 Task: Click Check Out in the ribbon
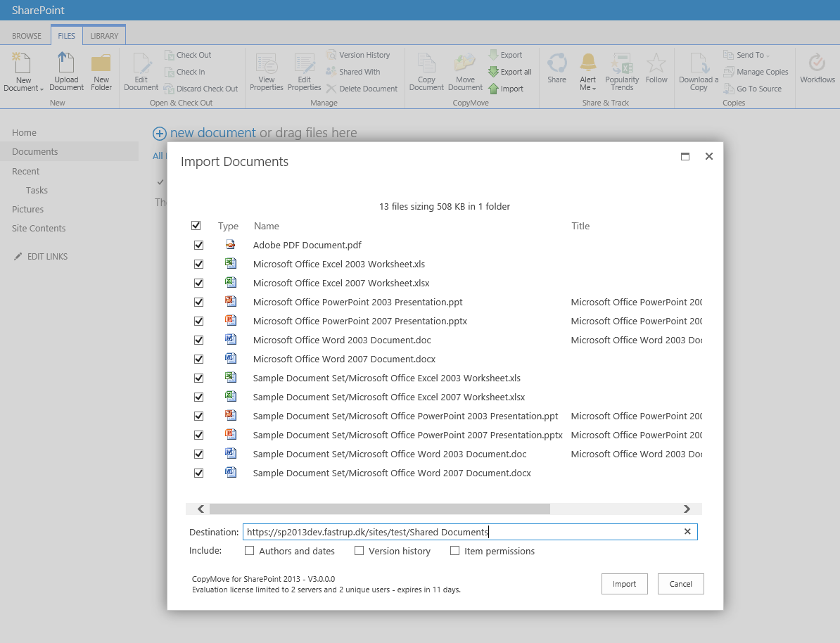(x=188, y=55)
